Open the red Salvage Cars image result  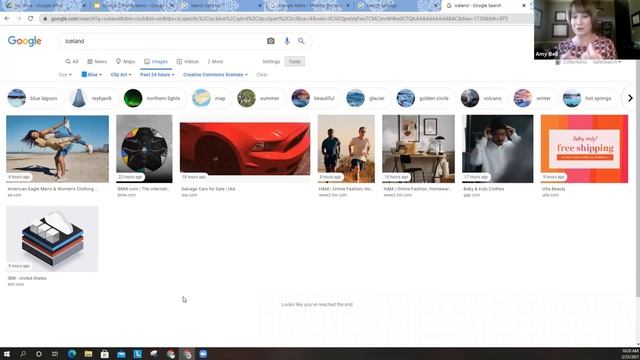pyautogui.click(x=245, y=149)
